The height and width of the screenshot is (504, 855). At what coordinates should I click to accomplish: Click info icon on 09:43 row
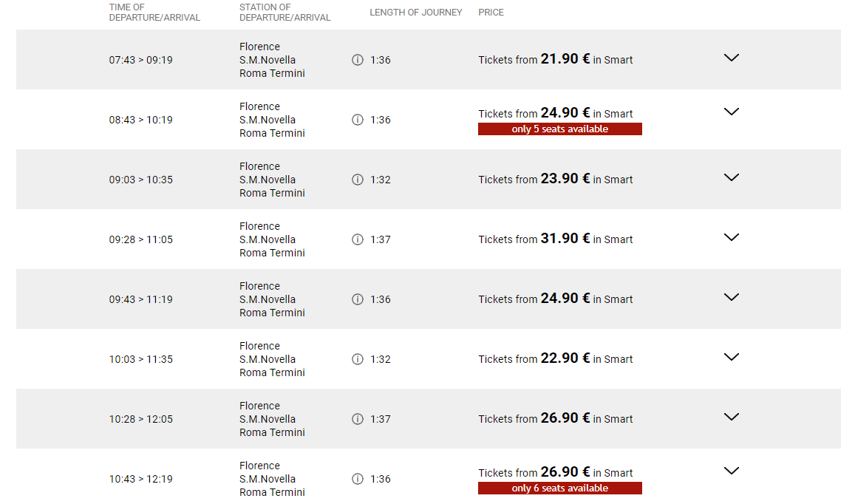click(358, 299)
